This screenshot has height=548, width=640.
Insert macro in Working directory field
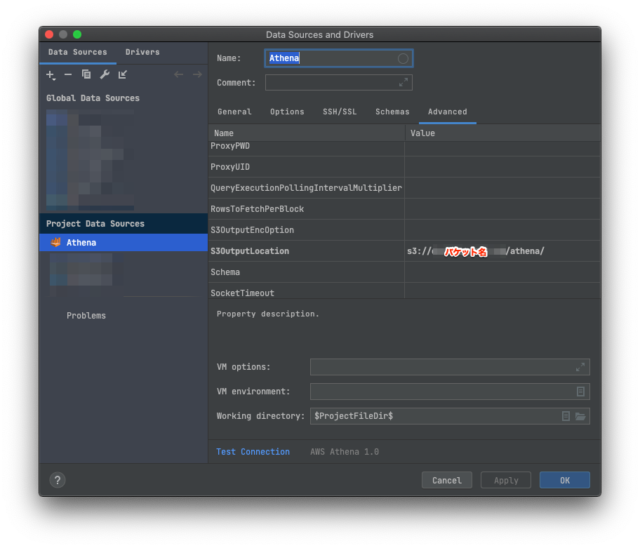(x=566, y=416)
